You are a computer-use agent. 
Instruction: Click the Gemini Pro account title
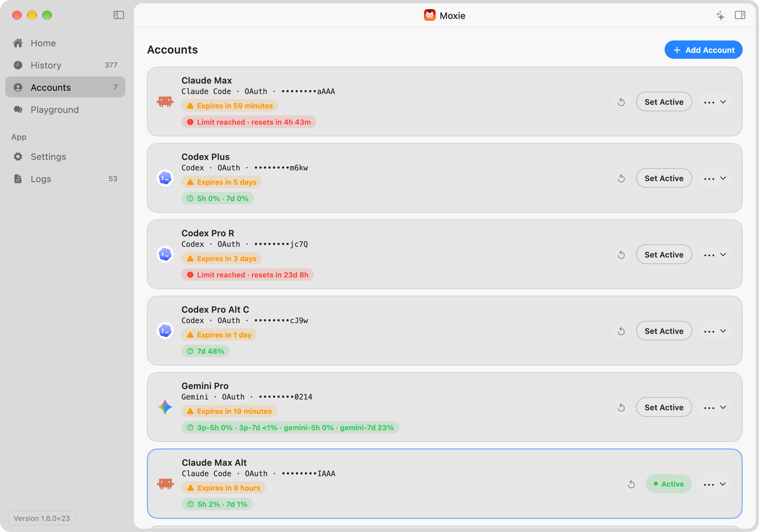click(205, 386)
